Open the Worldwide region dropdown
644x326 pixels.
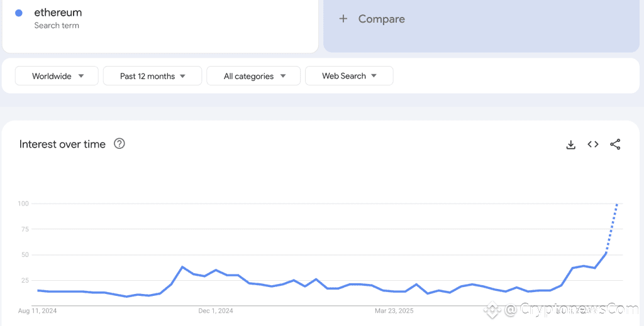[x=57, y=76]
